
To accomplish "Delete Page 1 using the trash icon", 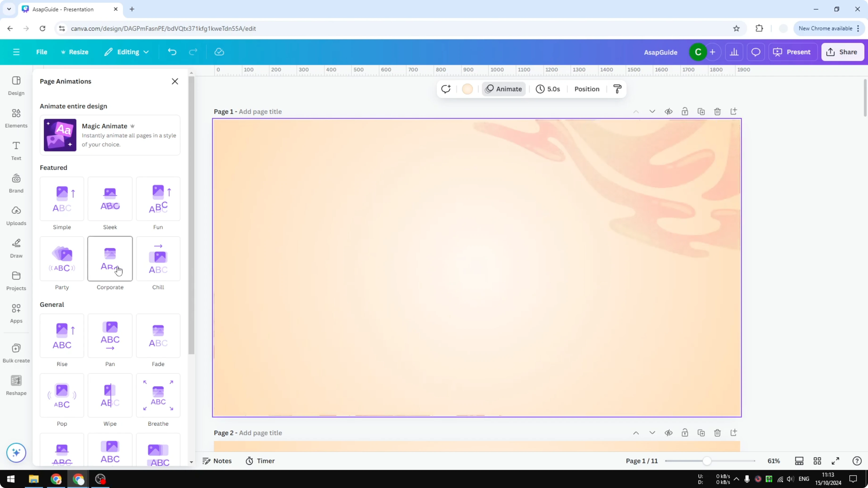I will (717, 112).
